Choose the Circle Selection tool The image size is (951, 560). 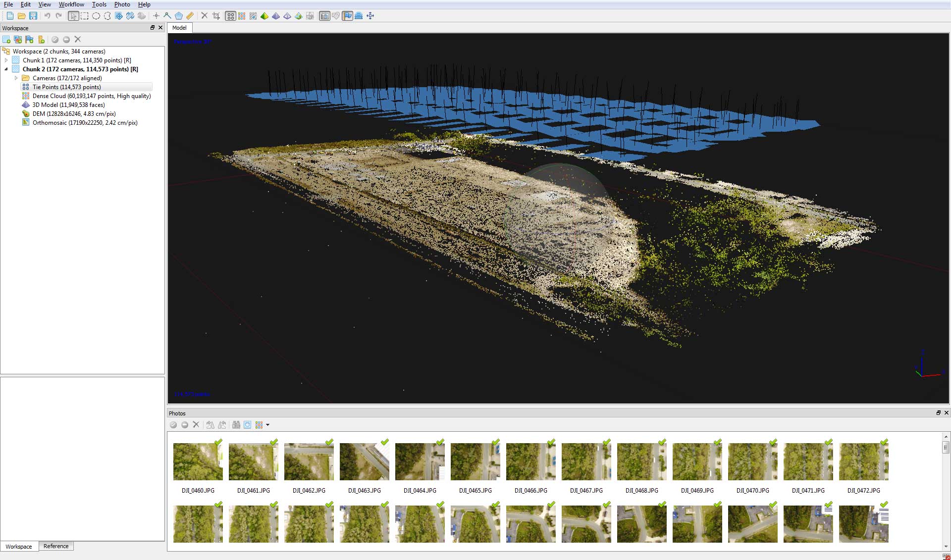pyautogui.click(x=96, y=16)
